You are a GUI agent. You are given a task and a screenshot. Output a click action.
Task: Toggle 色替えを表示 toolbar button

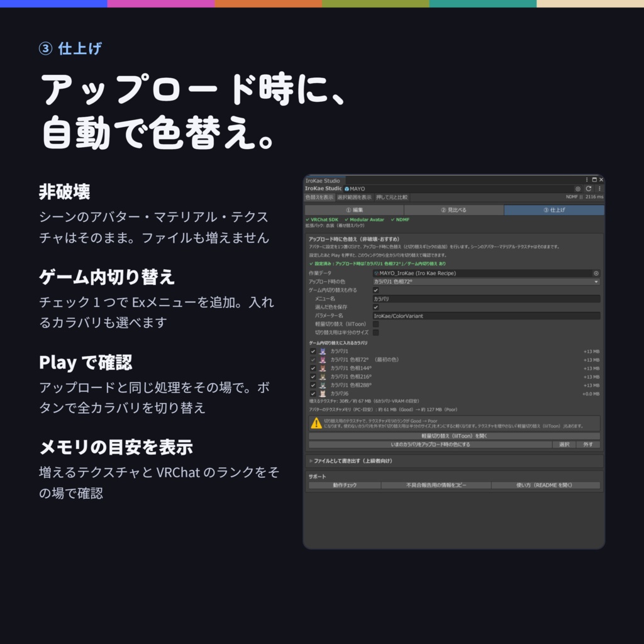coord(319,197)
